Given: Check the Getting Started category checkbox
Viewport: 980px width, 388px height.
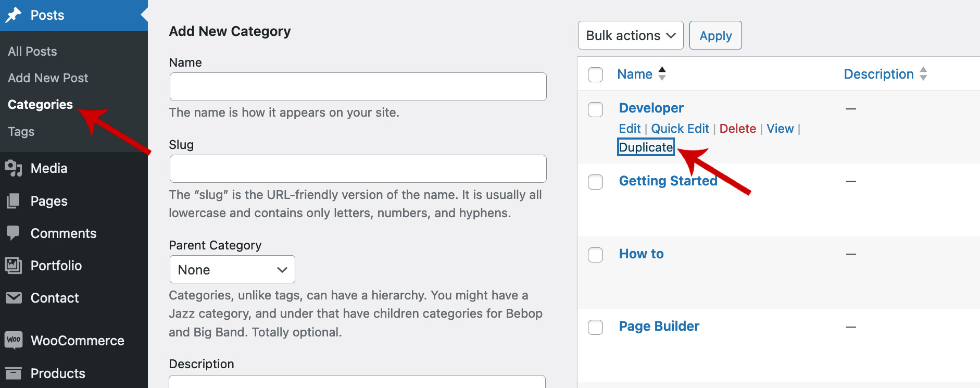Looking at the screenshot, I should [x=595, y=182].
